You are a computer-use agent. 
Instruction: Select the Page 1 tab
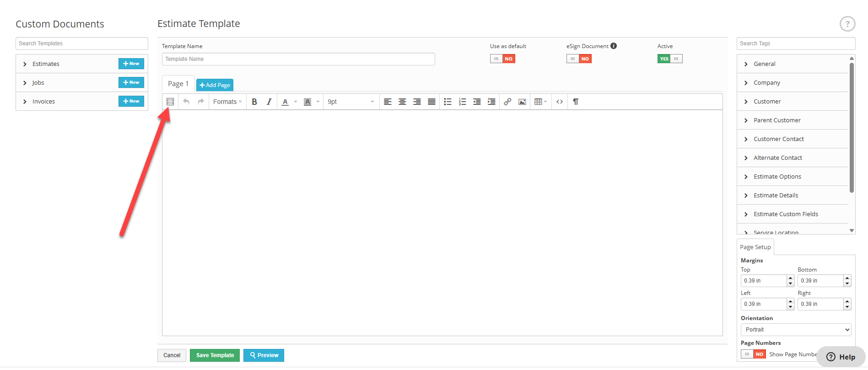pos(178,83)
